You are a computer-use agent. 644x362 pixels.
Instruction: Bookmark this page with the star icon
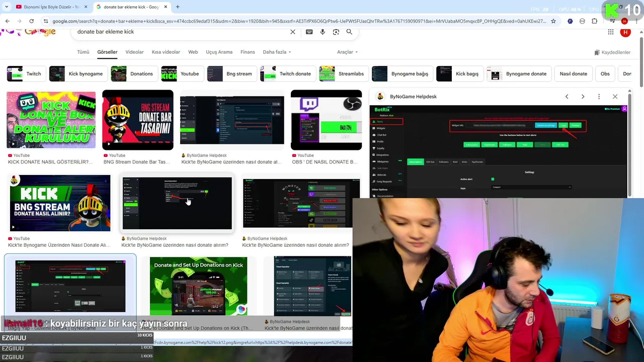[x=553, y=21]
